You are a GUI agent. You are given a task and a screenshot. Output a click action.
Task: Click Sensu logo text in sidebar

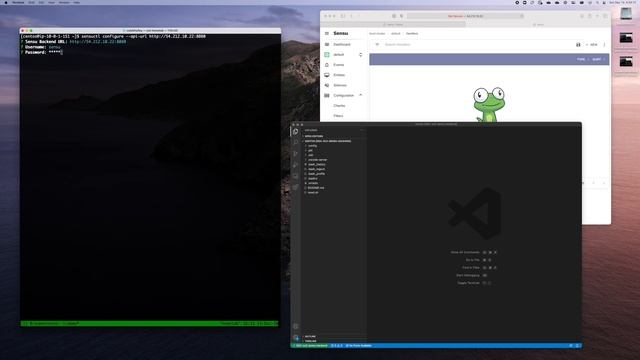pos(341,33)
